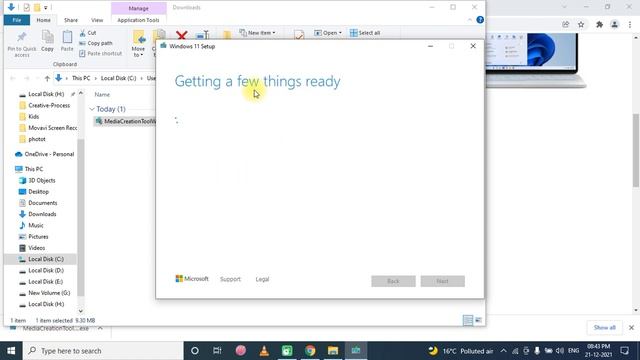Screen dimensions: 640x360
Task: Click Local Disk (C:) in address bar
Action: tap(118, 78)
